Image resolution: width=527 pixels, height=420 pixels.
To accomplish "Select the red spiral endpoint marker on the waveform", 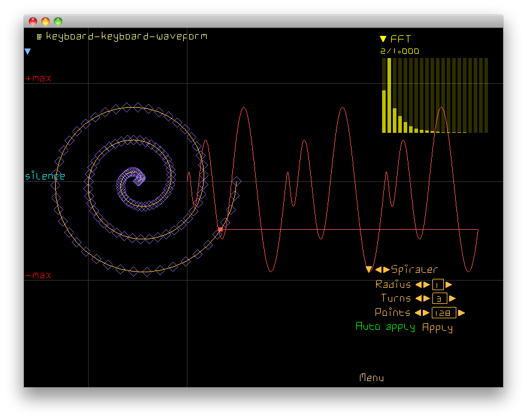I will 220,229.
